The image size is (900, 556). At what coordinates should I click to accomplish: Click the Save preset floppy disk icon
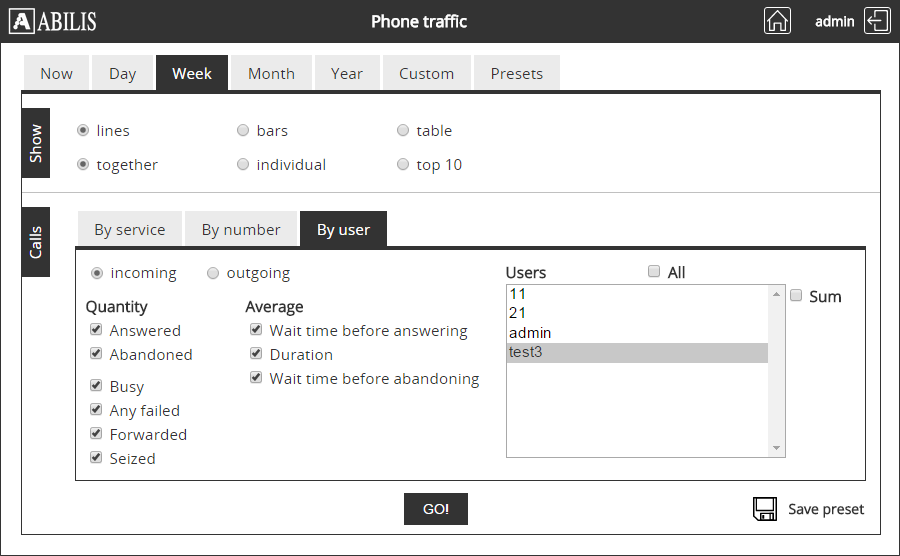[x=765, y=509]
